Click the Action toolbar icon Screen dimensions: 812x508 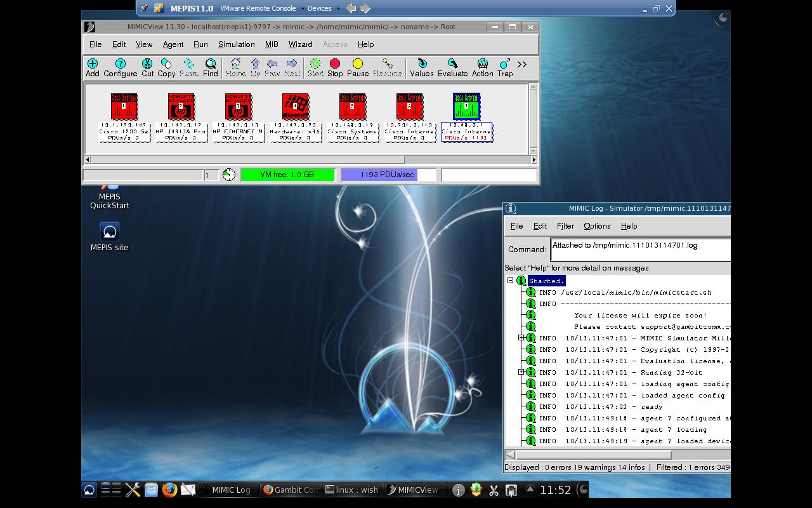tap(482, 67)
